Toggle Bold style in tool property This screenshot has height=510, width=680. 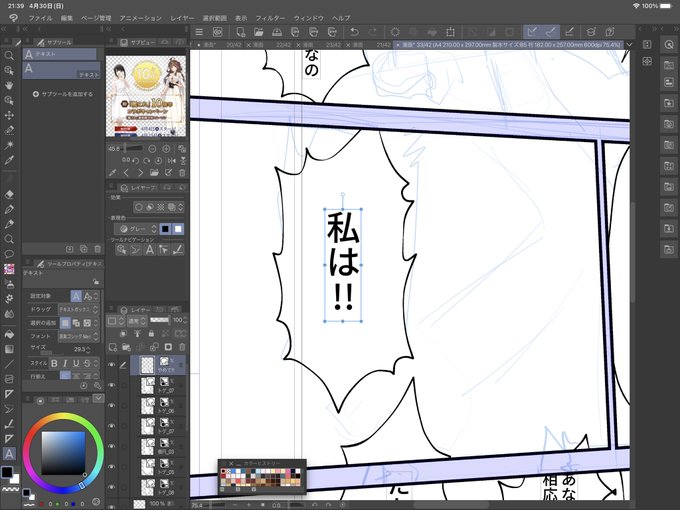click(x=54, y=363)
